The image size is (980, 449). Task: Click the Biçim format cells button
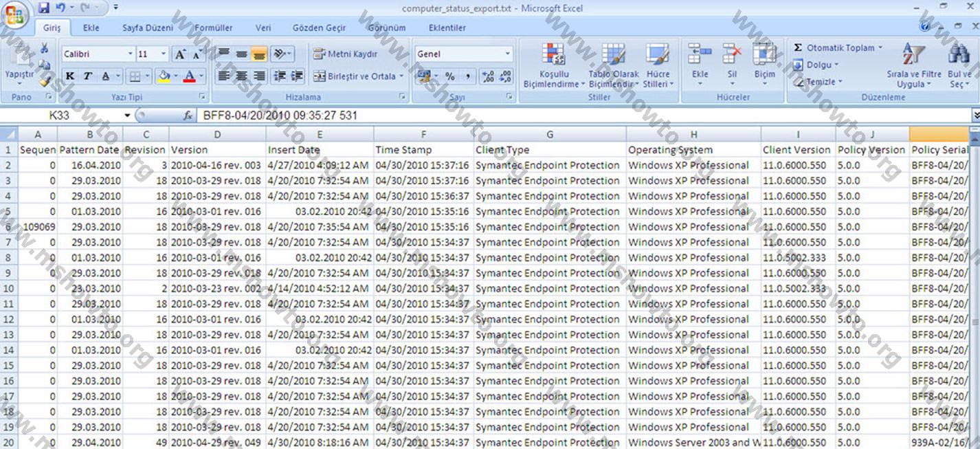click(x=764, y=65)
